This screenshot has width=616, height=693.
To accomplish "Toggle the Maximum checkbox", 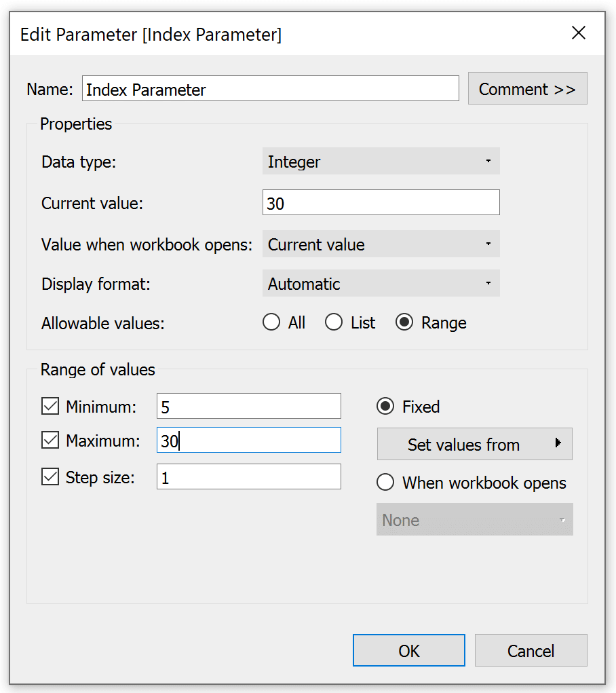I will click(x=50, y=440).
